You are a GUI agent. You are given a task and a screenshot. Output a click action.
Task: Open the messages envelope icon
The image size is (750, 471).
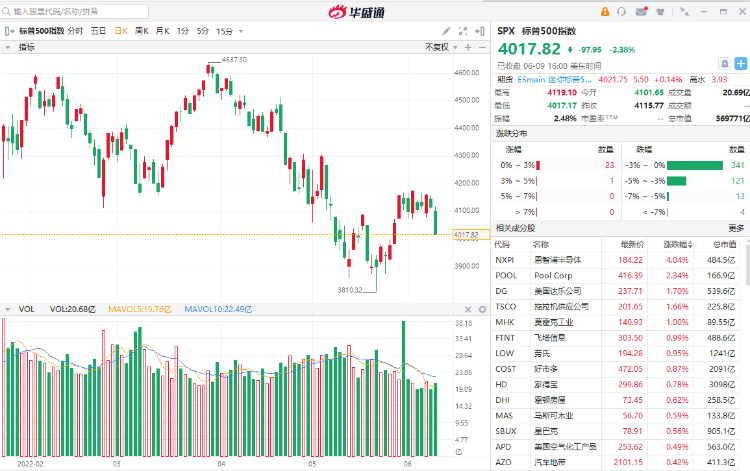point(641,11)
